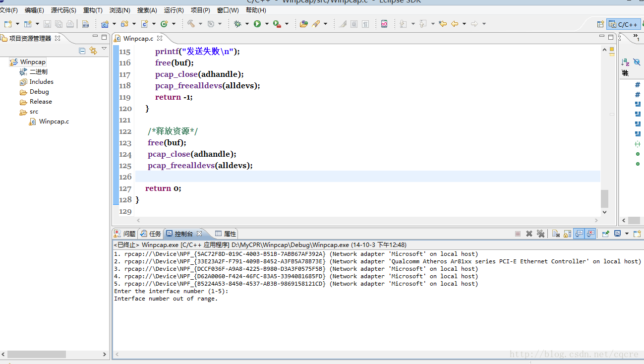644x364 pixels.
Task: Open the project explorer View Menu triangle
Action: click(104, 49)
